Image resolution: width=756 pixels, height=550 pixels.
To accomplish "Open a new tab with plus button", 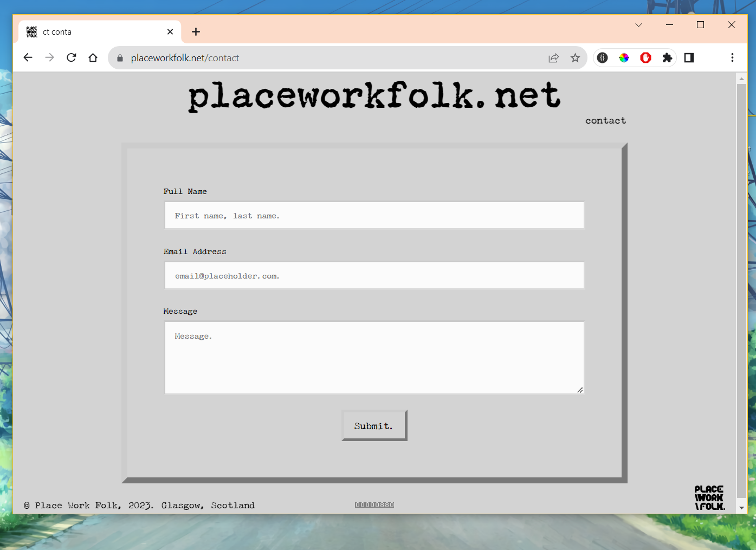I will [196, 32].
